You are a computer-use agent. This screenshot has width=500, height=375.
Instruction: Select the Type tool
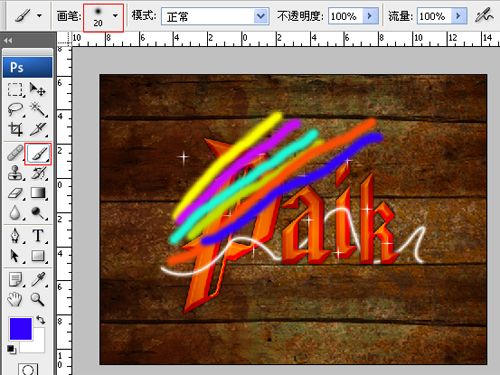click(x=37, y=236)
